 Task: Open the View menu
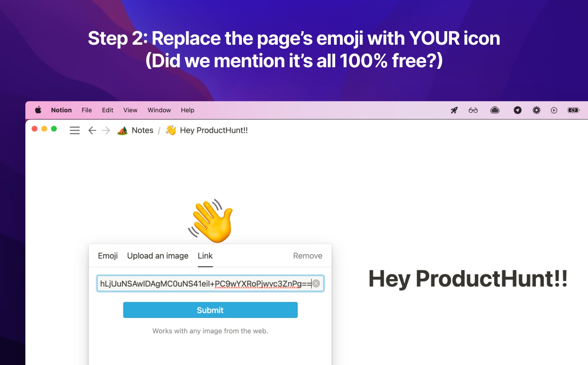click(x=130, y=110)
